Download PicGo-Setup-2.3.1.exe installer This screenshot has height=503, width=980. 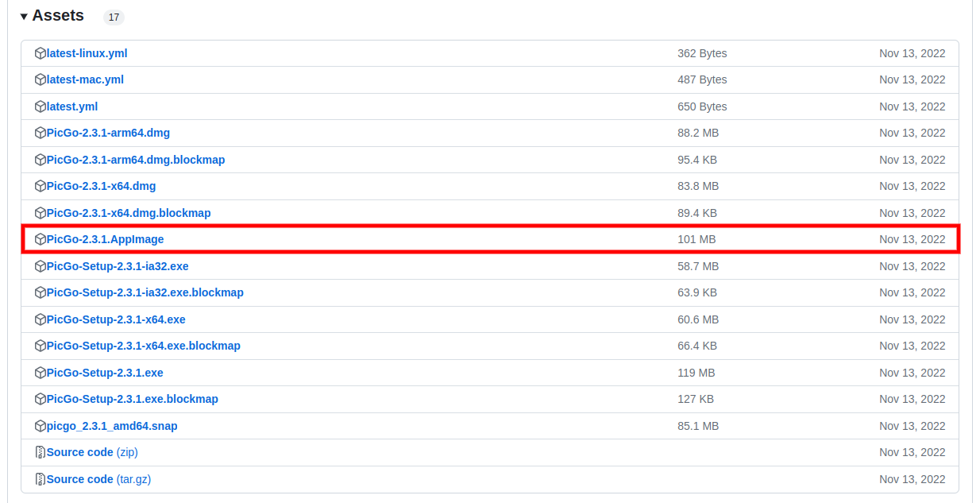(x=105, y=373)
